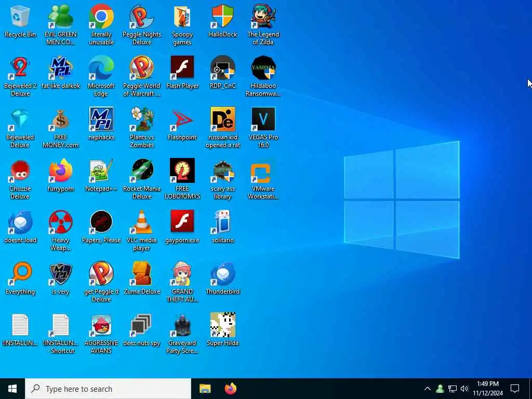Launch Firefox from the taskbar
The height and width of the screenshot is (399, 532).
pyautogui.click(x=231, y=389)
